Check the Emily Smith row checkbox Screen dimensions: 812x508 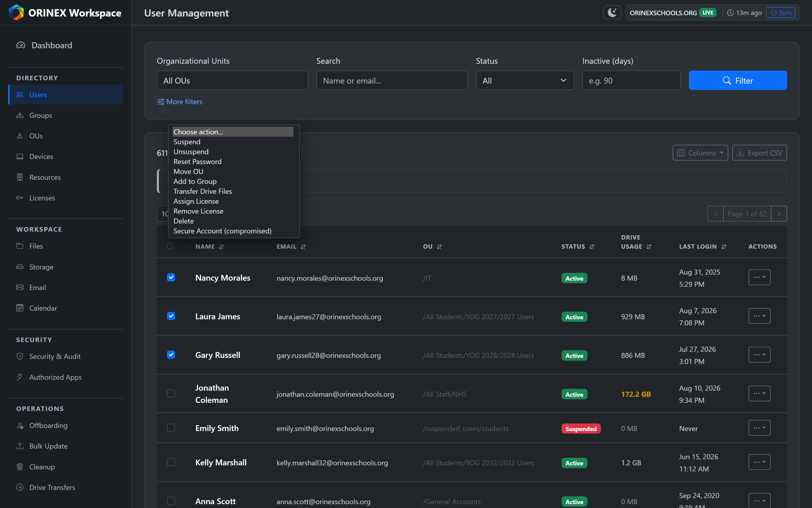171,428
